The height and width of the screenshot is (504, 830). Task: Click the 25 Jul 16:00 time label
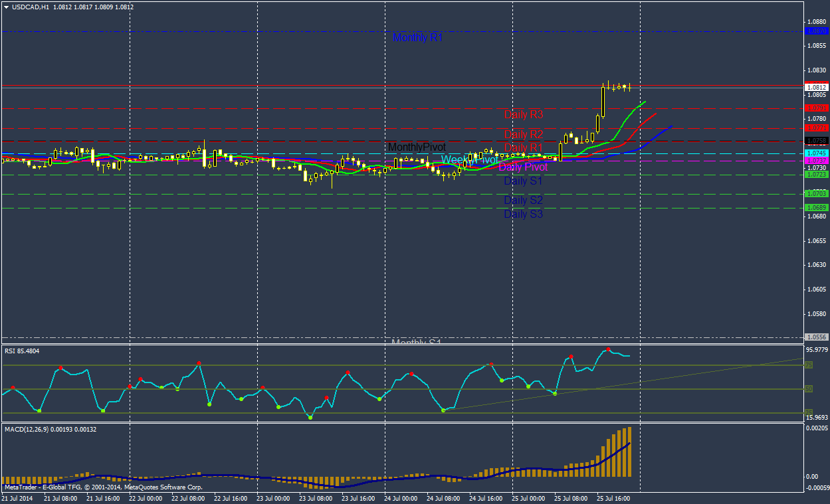click(x=613, y=497)
